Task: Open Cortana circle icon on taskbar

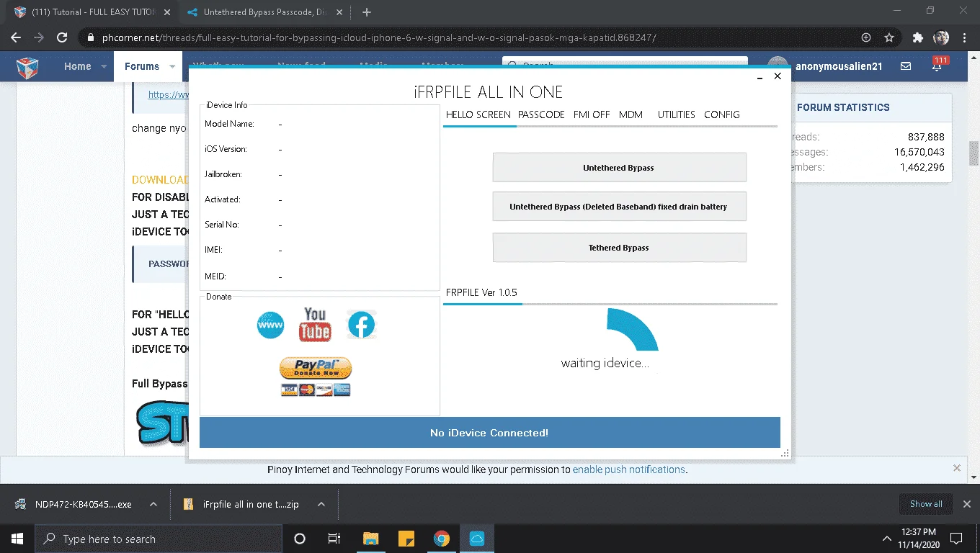Action: point(300,539)
